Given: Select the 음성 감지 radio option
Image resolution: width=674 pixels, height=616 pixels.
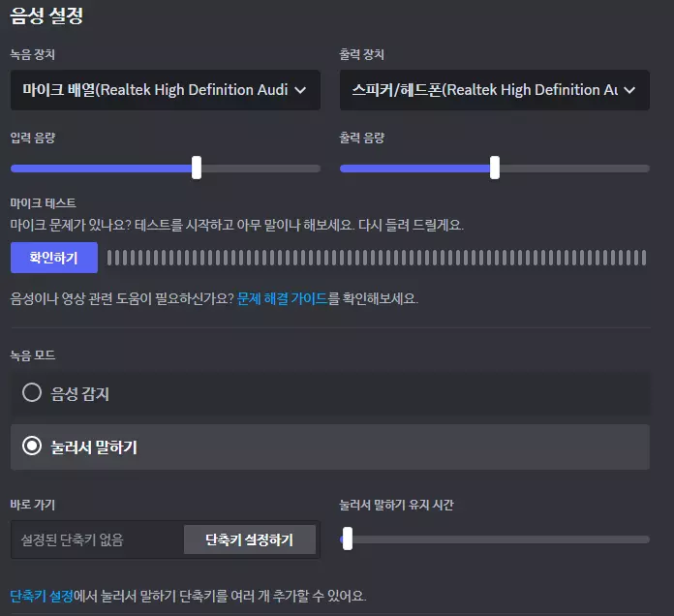Looking at the screenshot, I should (330, 393).
